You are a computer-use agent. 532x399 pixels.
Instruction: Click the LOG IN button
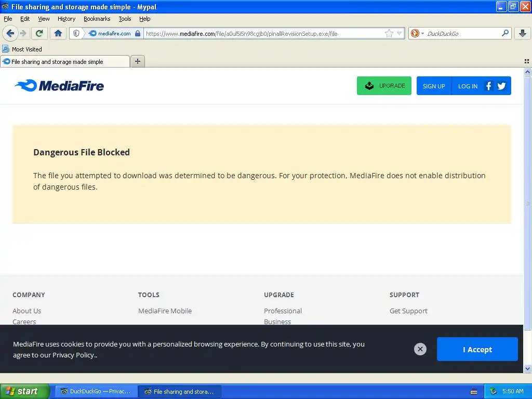click(x=468, y=86)
